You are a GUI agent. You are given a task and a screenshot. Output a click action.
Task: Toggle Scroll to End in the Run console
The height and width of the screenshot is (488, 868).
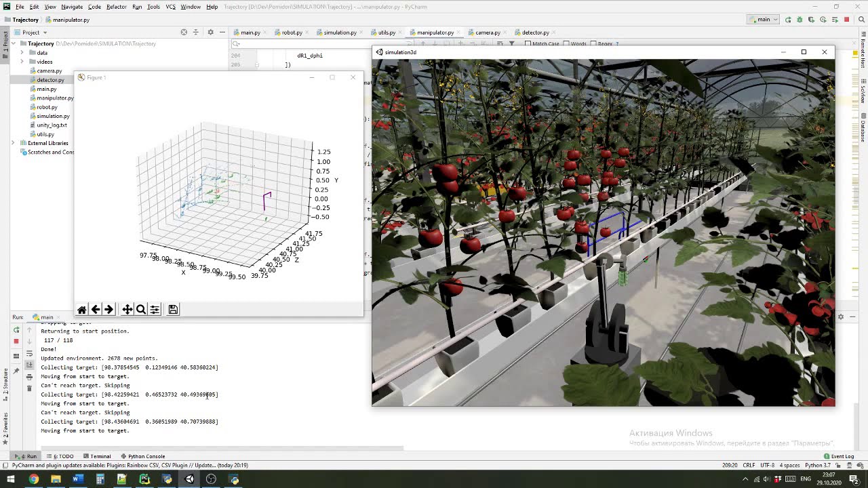(29, 365)
